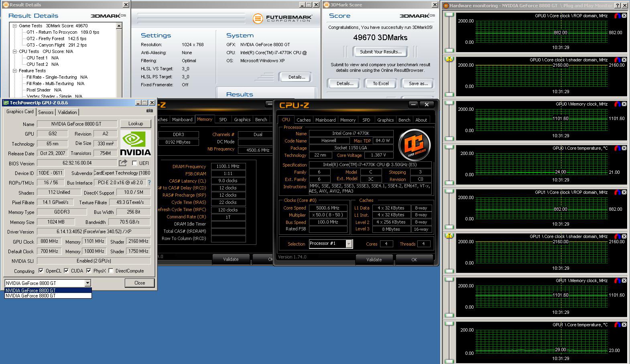This screenshot has width=630, height=364.
Task: Close the GPU0 shader domain graph
Action: (624, 60)
